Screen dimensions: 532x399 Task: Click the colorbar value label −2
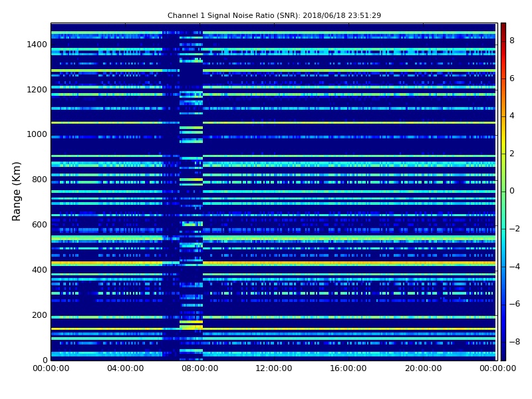pos(515,229)
